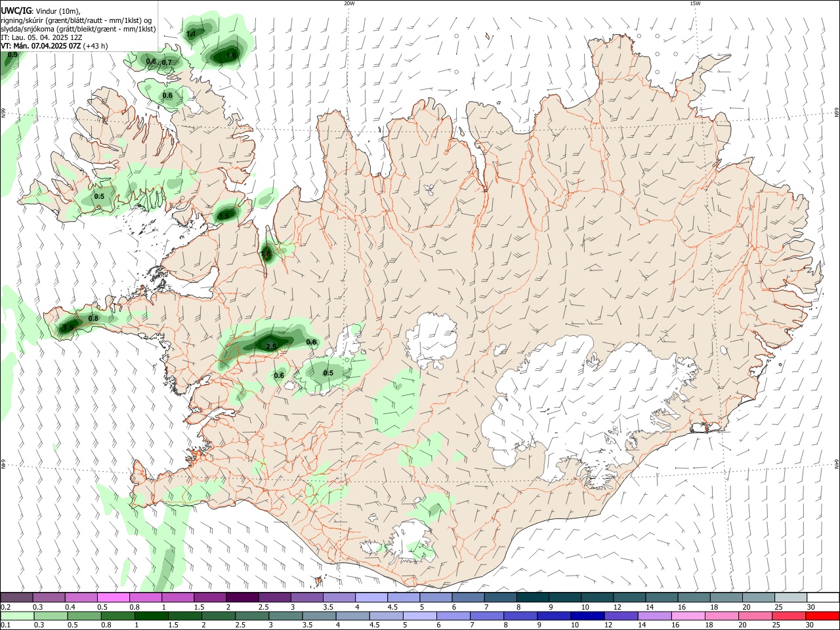Click the 'rigning/skúrir' legend description line
The image size is (840, 630).
[x=77, y=20]
